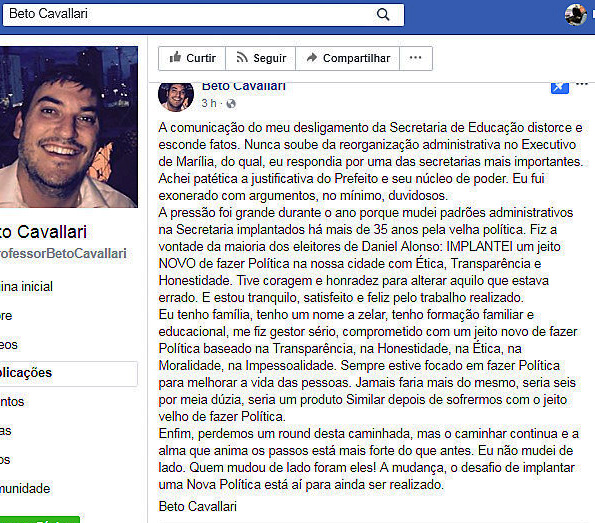Click the search magnifier icon
Image resolution: width=595 pixels, height=523 pixels.
(x=383, y=15)
